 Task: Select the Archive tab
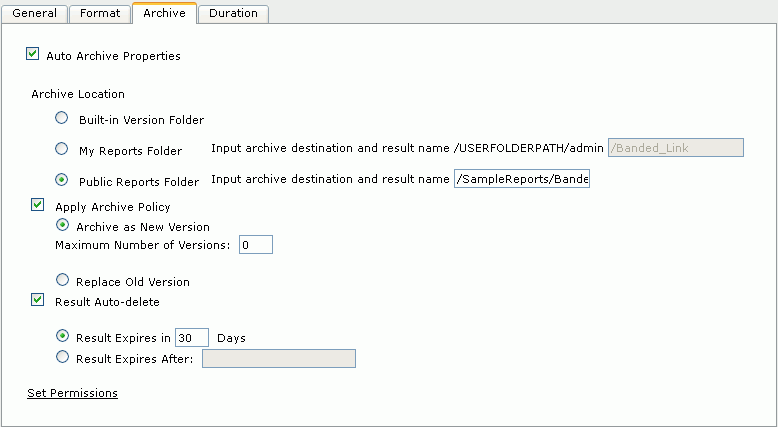point(164,13)
